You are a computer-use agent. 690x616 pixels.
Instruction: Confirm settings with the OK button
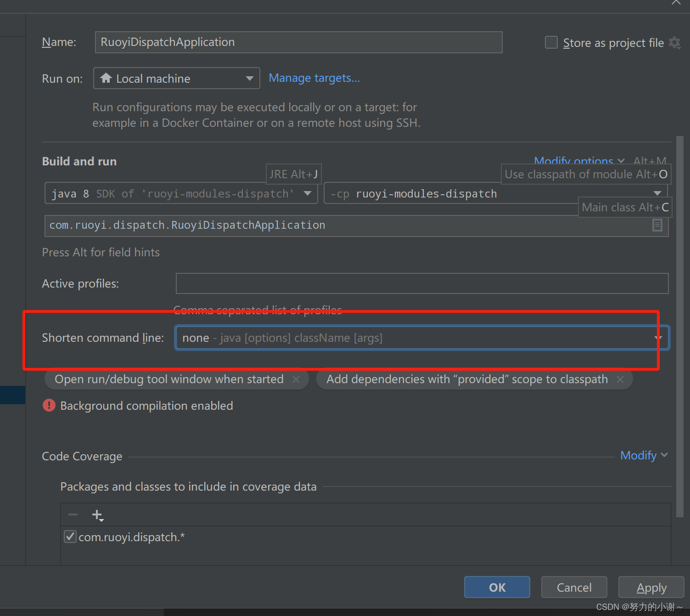[x=497, y=587]
